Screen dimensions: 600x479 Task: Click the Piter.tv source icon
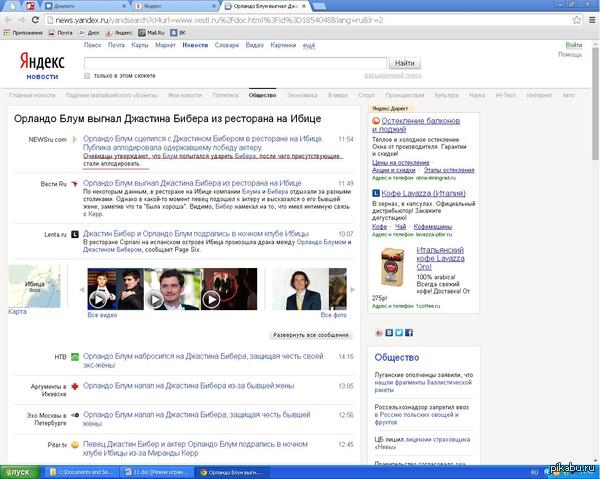point(75,445)
